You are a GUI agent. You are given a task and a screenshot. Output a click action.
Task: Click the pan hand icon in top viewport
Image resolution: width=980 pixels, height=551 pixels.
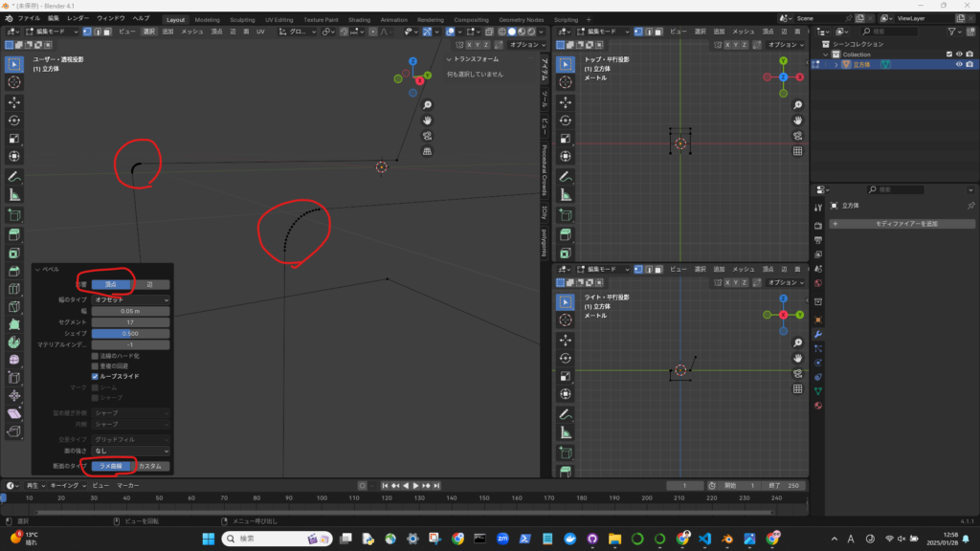click(x=797, y=120)
